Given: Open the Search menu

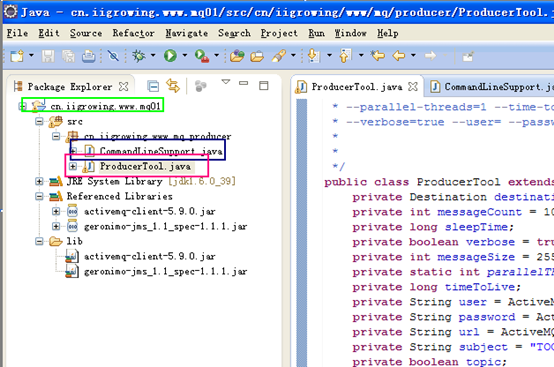Looking at the screenshot, I should coord(234,33).
